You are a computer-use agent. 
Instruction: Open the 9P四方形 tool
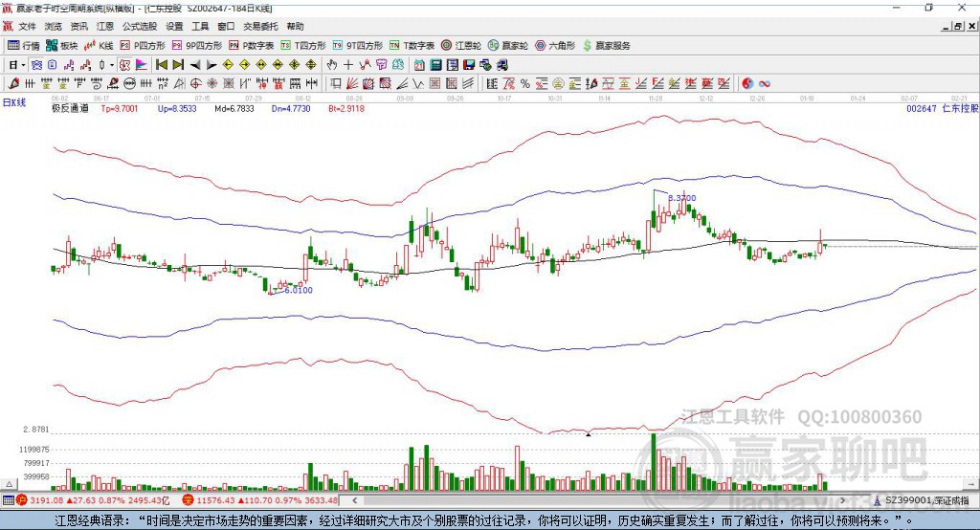point(197,46)
